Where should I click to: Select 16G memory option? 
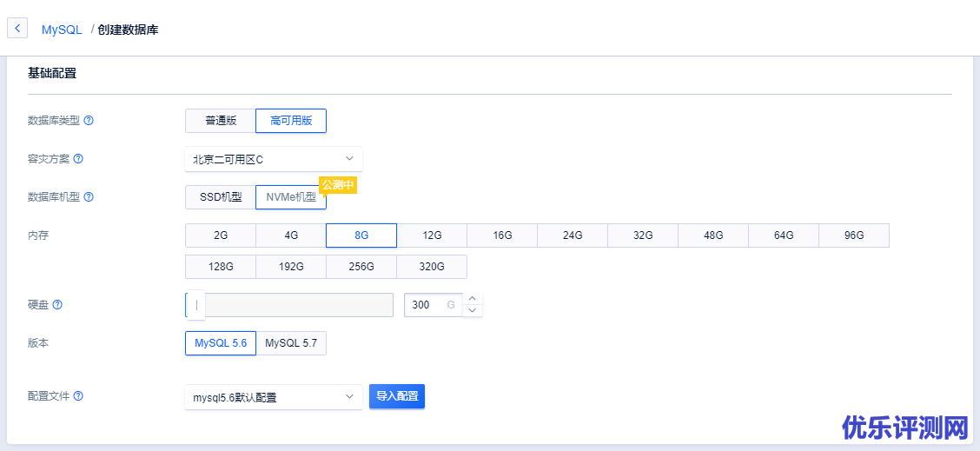point(502,235)
